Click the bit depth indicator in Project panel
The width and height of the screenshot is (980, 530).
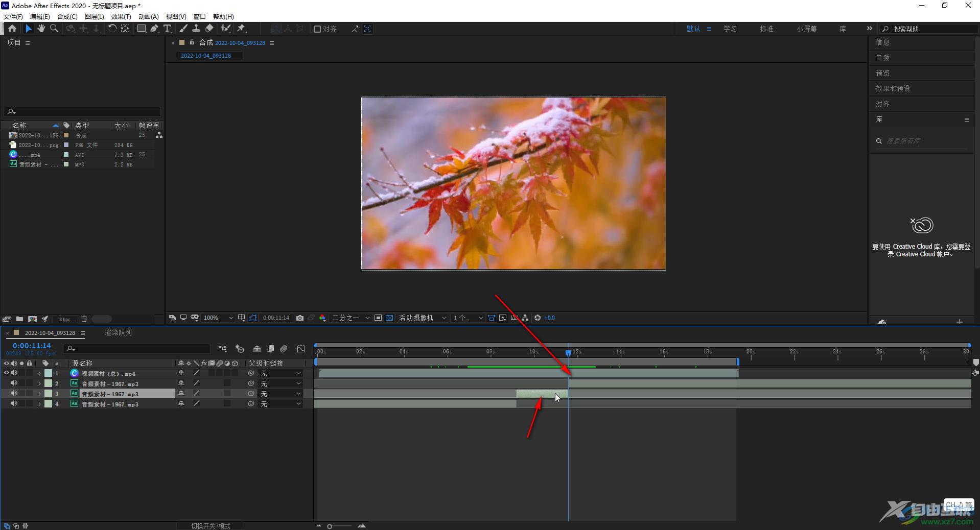64,319
